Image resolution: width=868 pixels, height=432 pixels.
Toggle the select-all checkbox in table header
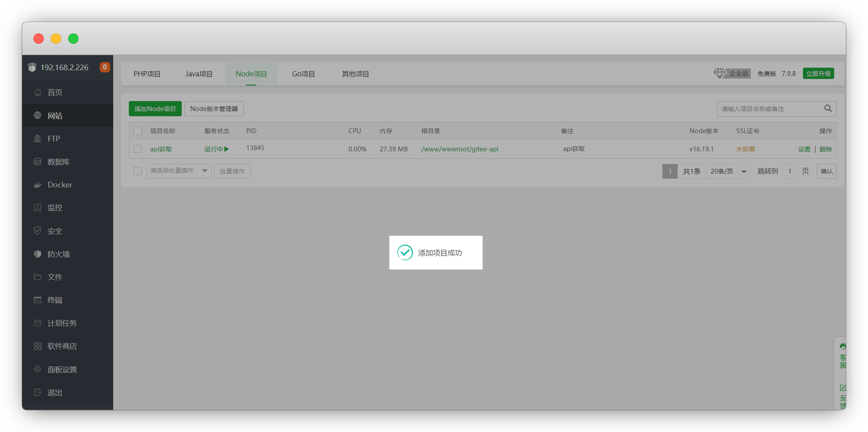pos(138,131)
